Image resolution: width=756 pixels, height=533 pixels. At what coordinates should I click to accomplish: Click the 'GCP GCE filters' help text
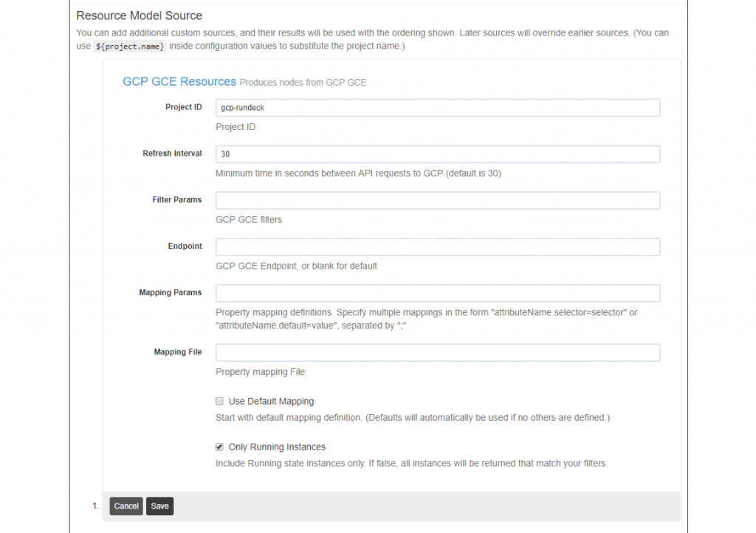[x=249, y=220]
